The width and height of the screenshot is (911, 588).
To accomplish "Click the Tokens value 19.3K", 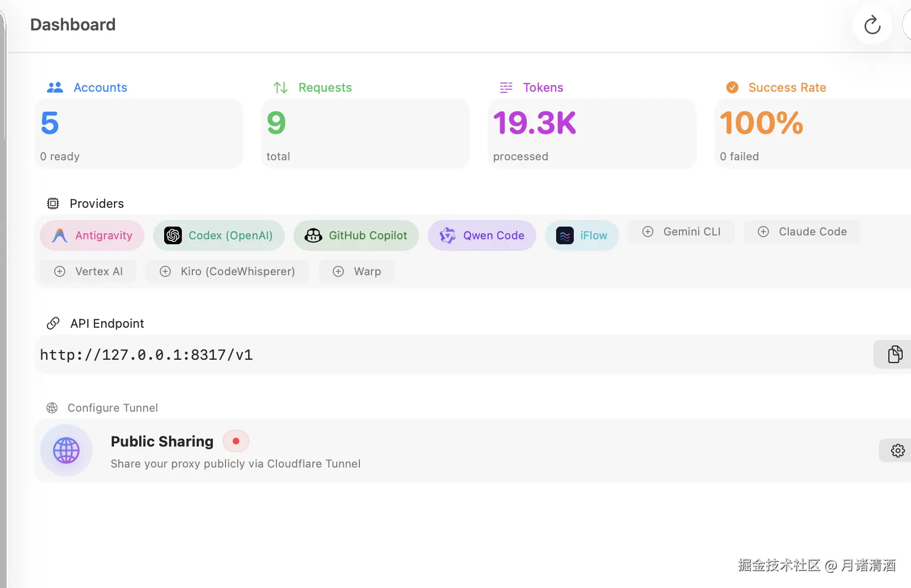I will 535,123.
